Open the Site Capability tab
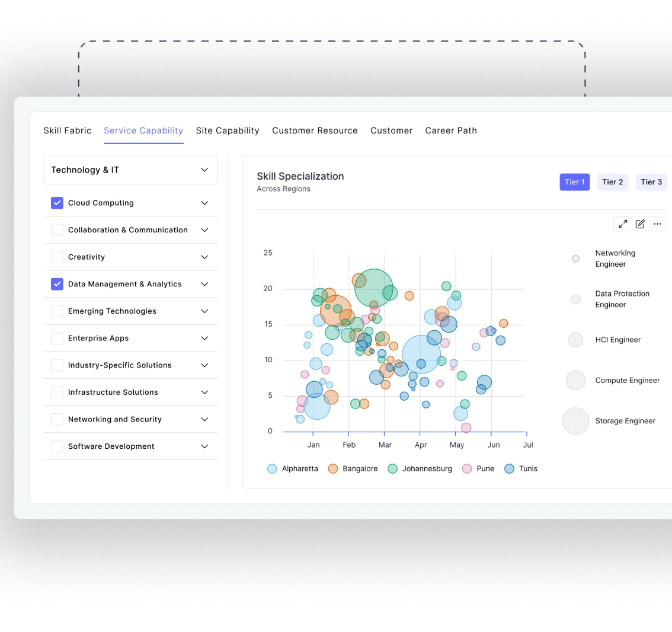The height and width of the screenshot is (632, 672). [x=228, y=130]
